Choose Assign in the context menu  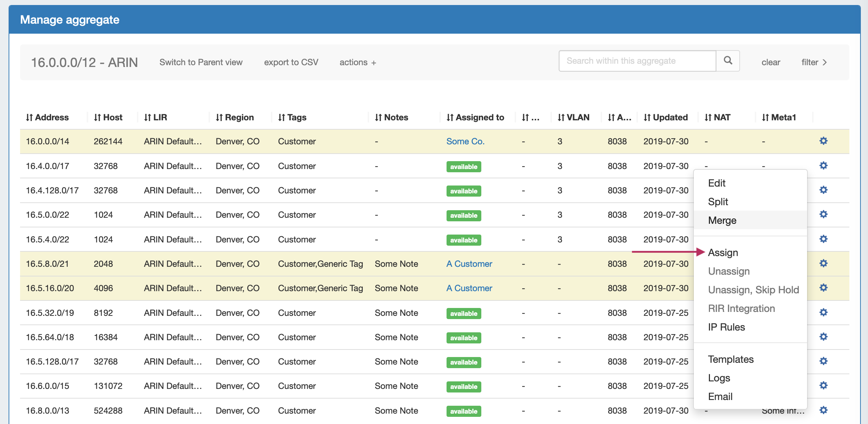[723, 253]
